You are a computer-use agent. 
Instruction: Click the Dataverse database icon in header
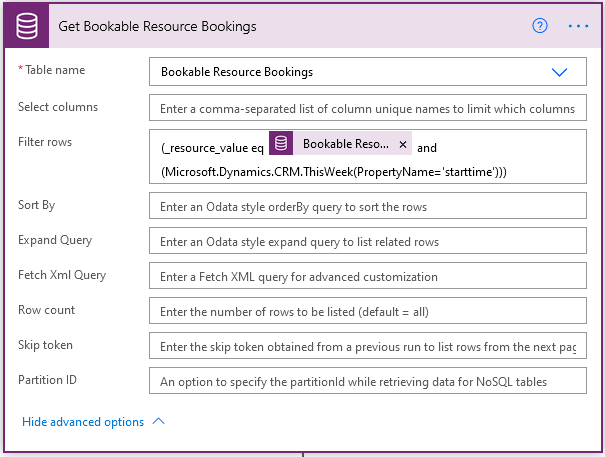[x=27, y=26]
